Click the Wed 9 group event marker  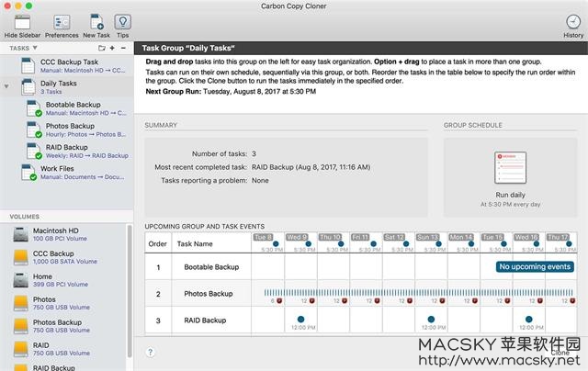(309, 244)
